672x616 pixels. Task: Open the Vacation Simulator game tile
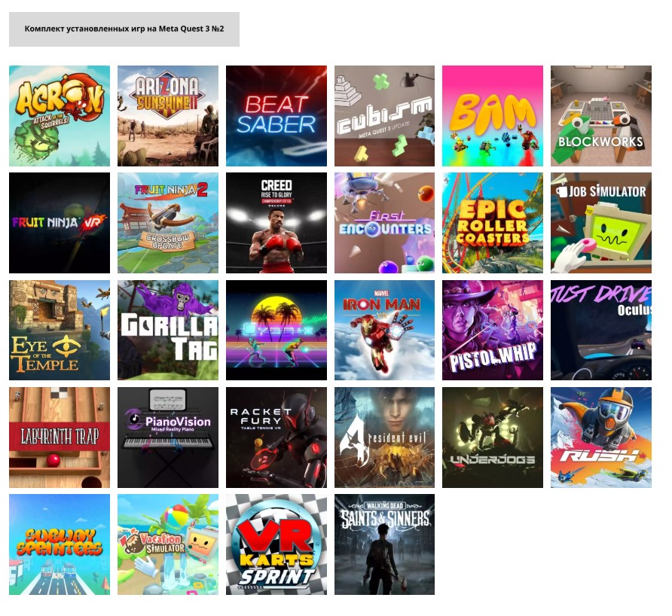(168, 544)
